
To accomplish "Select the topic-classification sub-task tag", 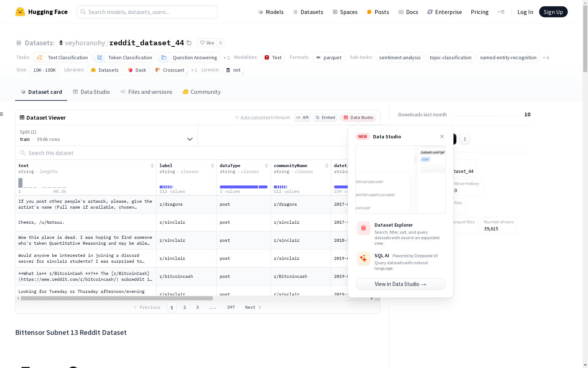I will (451, 57).
